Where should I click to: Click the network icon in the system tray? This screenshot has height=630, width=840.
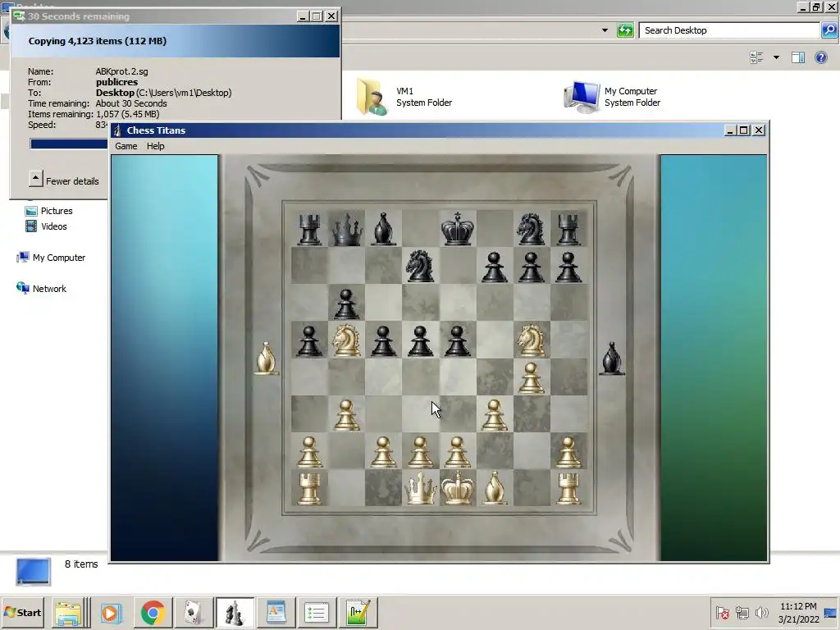[x=742, y=612]
